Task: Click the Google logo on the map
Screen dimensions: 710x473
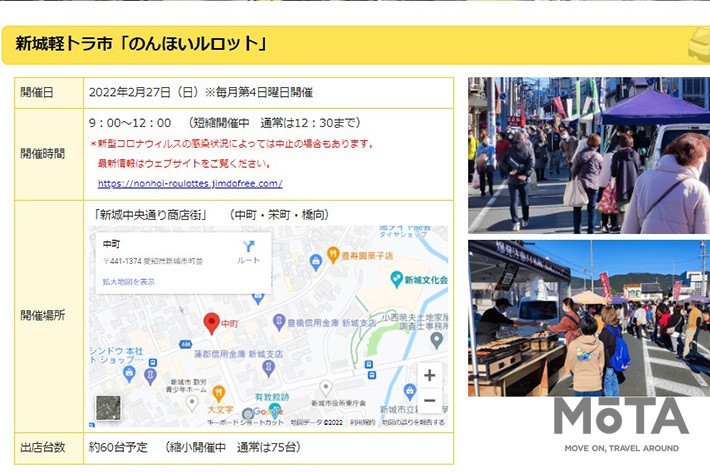Action: coord(268,411)
